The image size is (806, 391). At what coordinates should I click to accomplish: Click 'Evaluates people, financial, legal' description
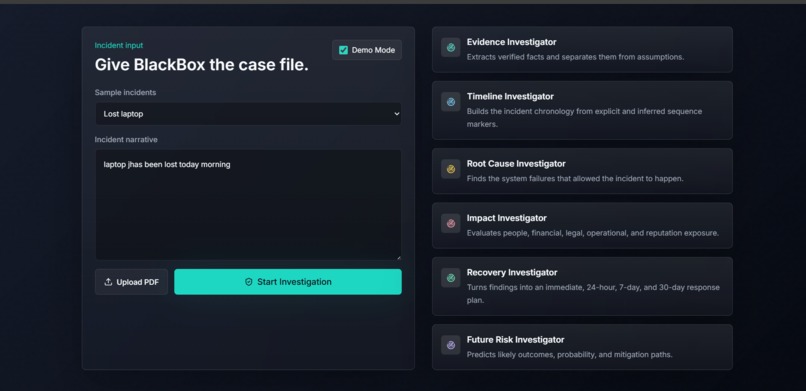(x=593, y=233)
